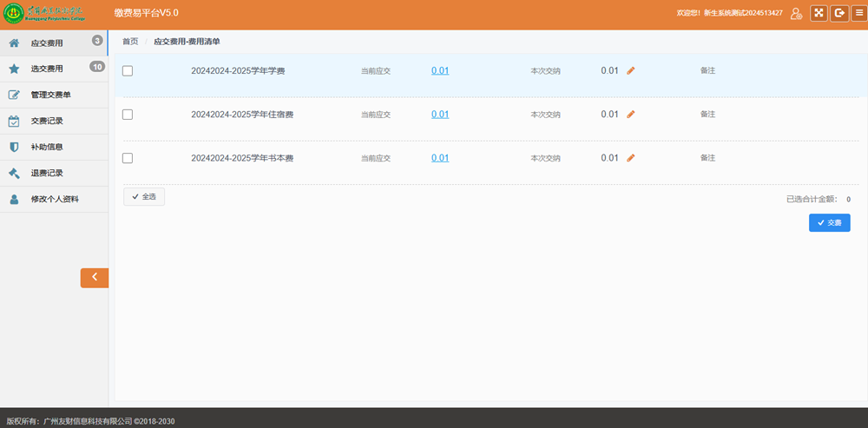Edit payment amount for 学年学费

point(631,71)
